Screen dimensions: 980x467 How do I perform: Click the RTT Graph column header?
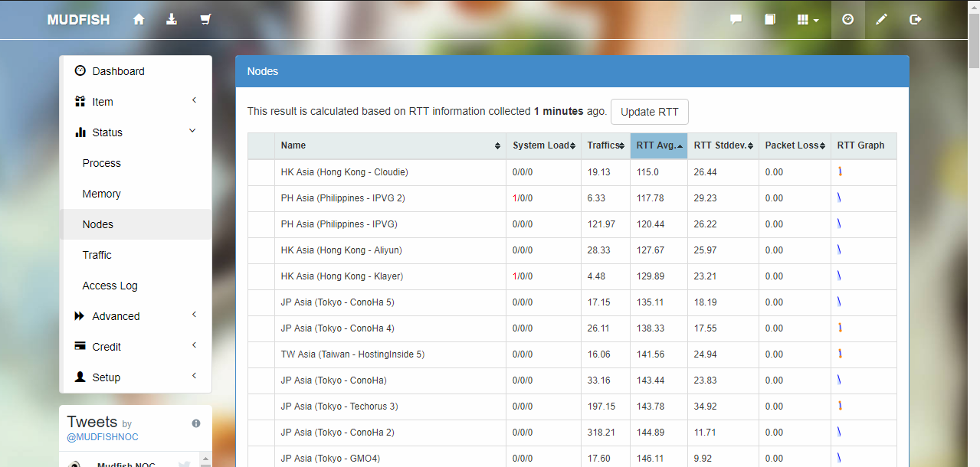click(864, 145)
